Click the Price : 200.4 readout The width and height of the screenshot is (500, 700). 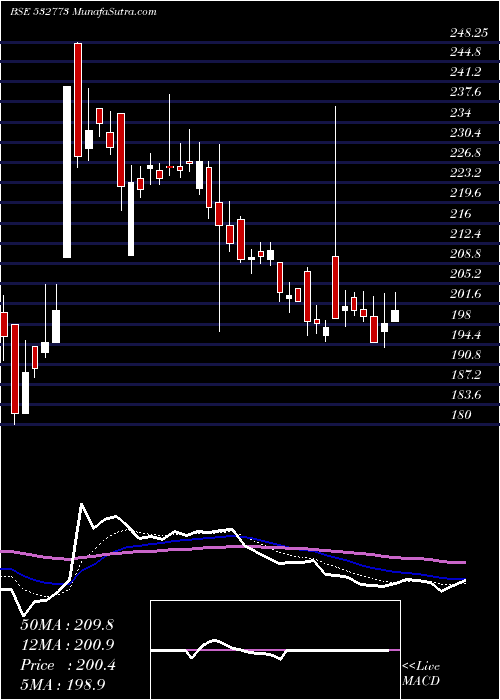(x=68, y=665)
